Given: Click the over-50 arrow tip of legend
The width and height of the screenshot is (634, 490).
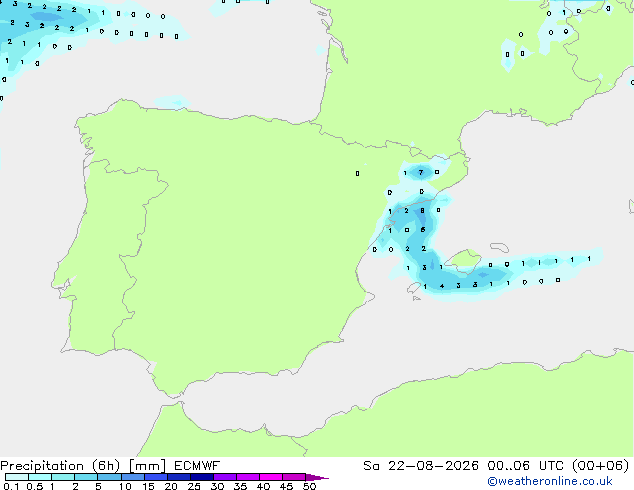Looking at the screenshot, I should [x=317, y=477].
